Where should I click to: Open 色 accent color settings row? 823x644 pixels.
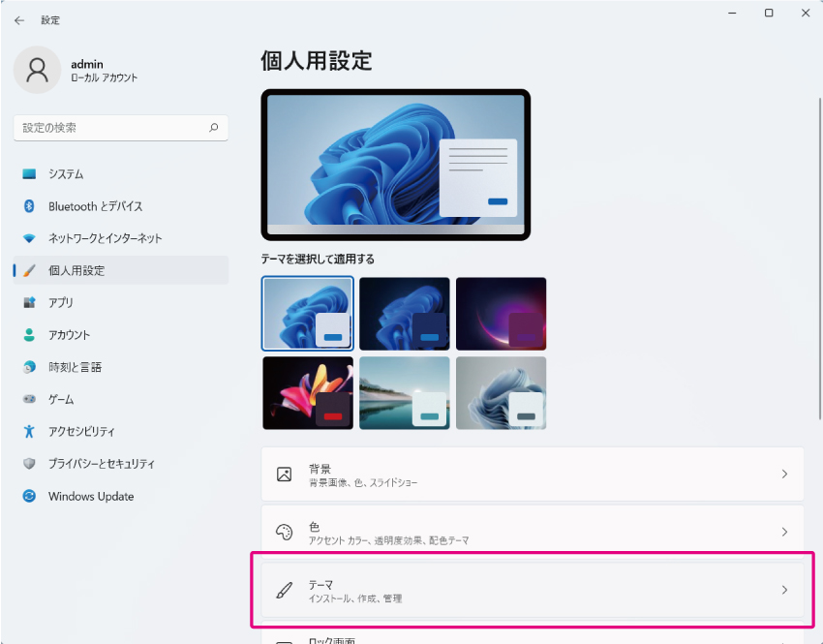click(533, 532)
